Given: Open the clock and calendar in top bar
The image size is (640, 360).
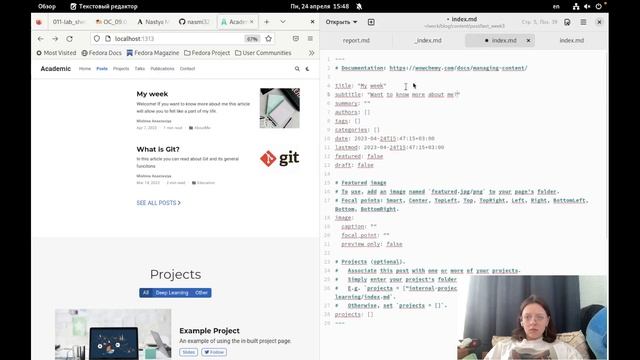Looking at the screenshot, I should click(x=320, y=6).
